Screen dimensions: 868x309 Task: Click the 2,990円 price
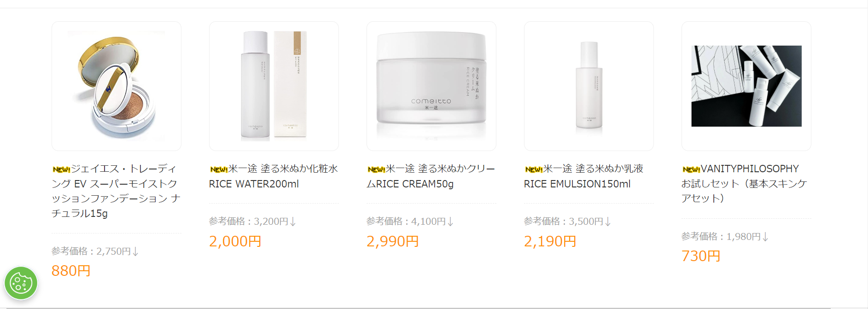[x=392, y=241]
